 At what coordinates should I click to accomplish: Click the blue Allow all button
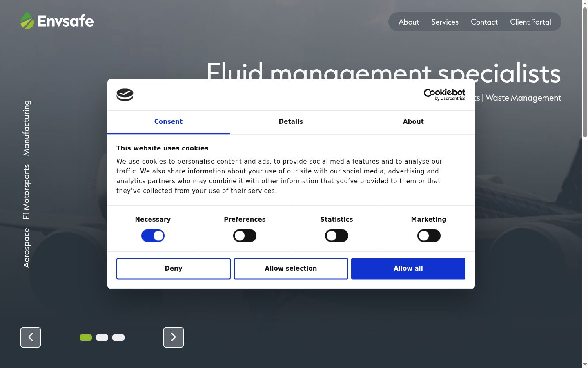pyautogui.click(x=408, y=269)
